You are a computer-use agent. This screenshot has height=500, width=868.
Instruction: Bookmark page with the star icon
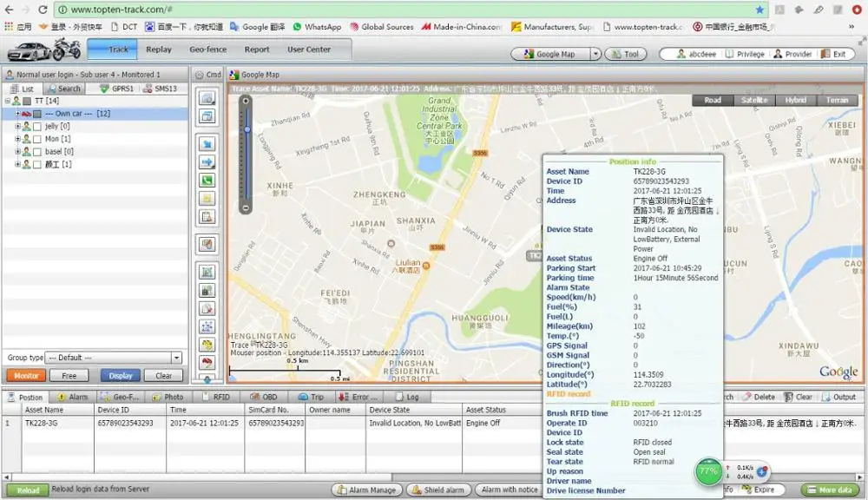click(x=759, y=10)
